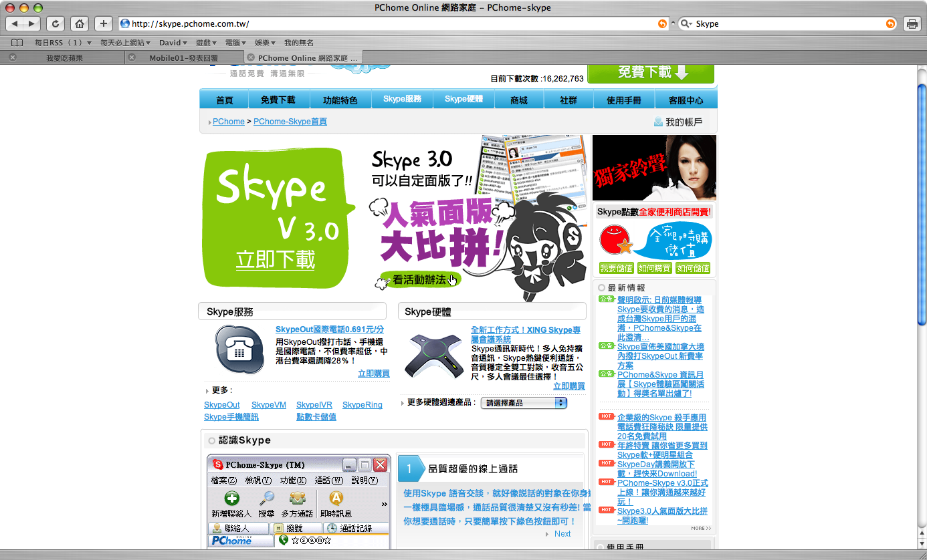
Task: Click the green 免費下載 download button
Action: point(651,73)
